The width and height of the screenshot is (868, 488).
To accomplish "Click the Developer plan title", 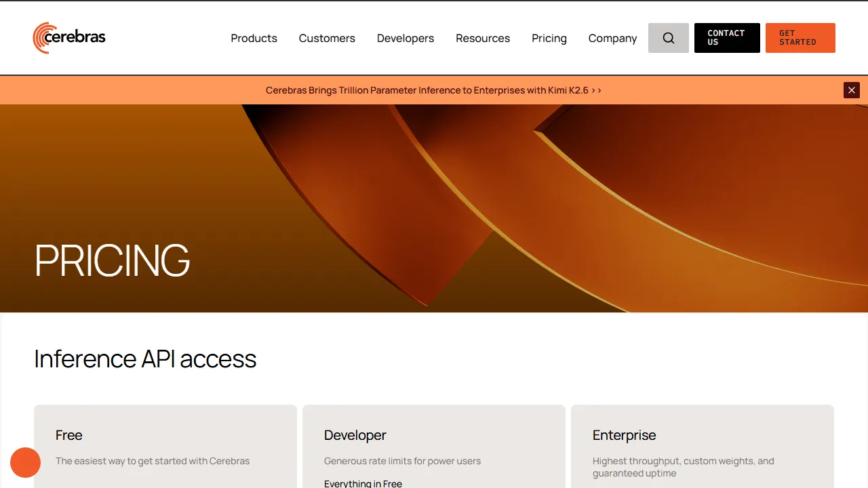I will pyautogui.click(x=355, y=435).
